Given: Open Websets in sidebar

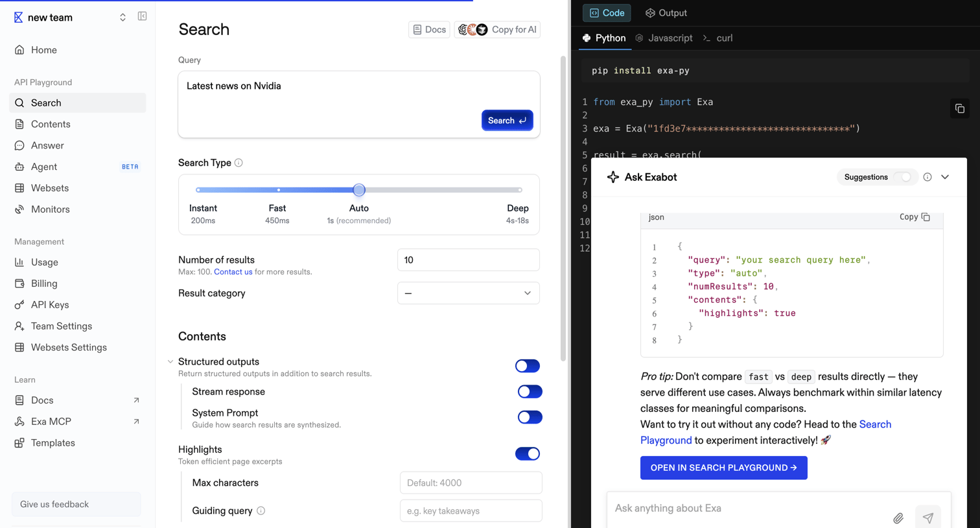Looking at the screenshot, I should (77, 188).
